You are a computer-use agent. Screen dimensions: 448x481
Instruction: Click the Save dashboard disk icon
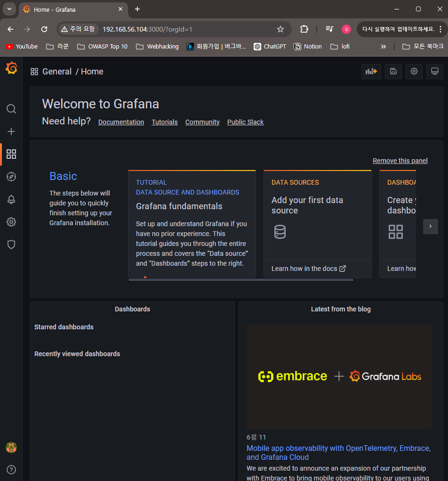pyautogui.click(x=393, y=72)
